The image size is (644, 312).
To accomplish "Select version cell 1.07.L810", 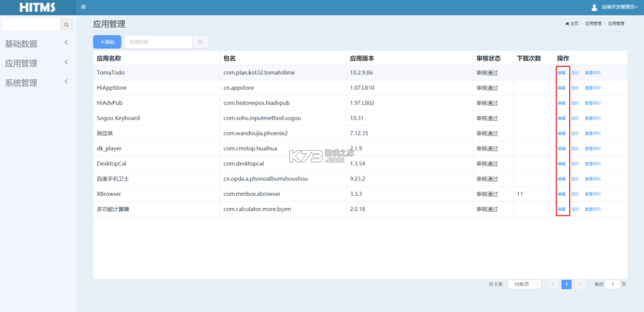I will pyautogui.click(x=362, y=88).
